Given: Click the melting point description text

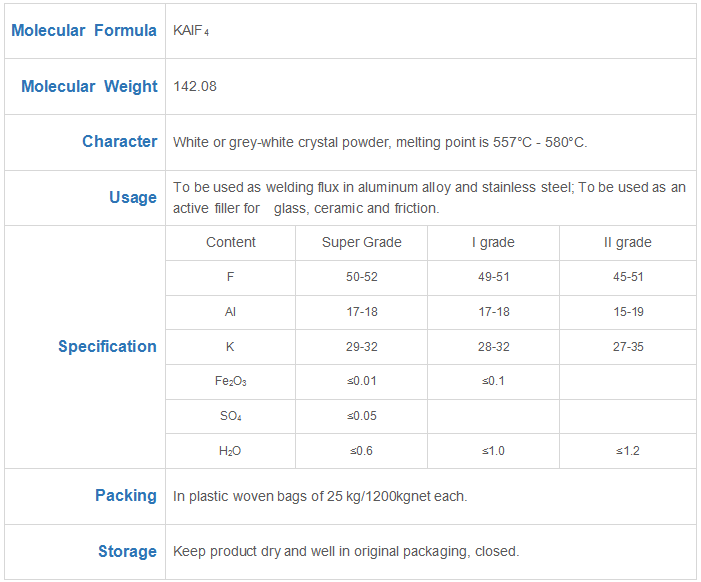Looking at the screenshot, I should pos(380,142).
